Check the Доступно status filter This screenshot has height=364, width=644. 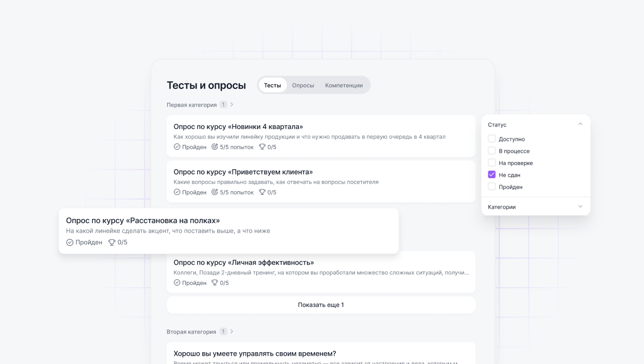coord(492,139)
